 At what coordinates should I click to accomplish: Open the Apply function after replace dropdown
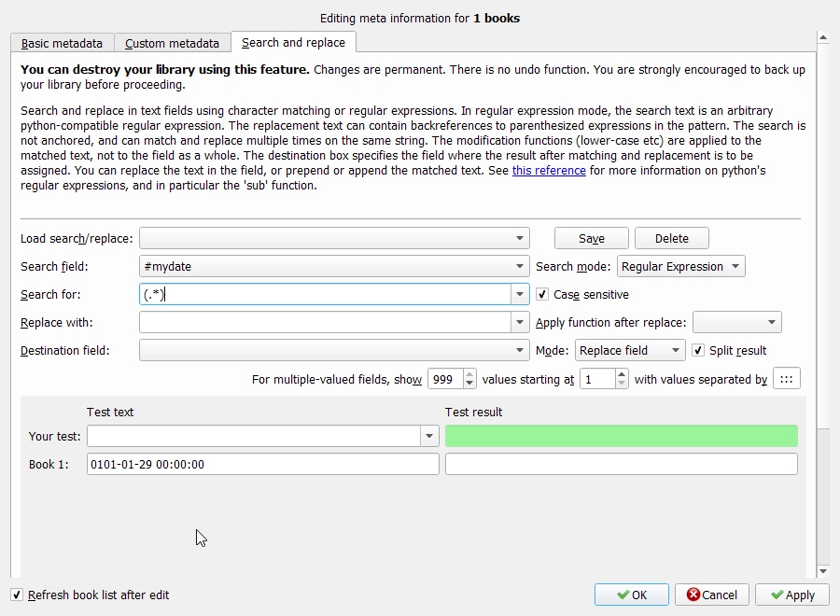(x=737, y=322)
